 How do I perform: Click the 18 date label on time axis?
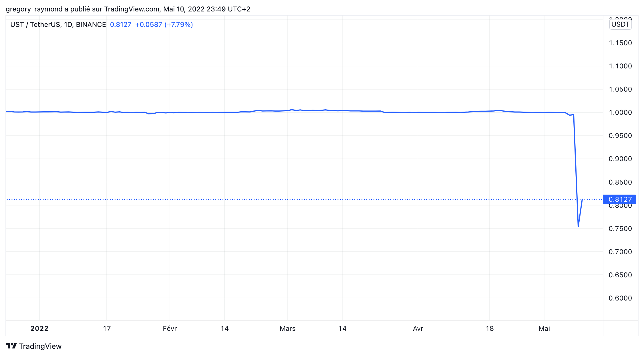490,329
